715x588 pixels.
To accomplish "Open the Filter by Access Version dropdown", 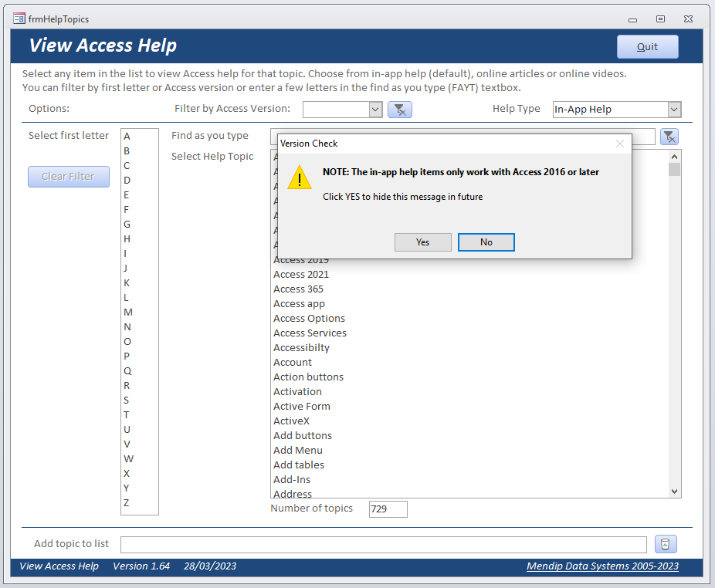I will (375, 110).
